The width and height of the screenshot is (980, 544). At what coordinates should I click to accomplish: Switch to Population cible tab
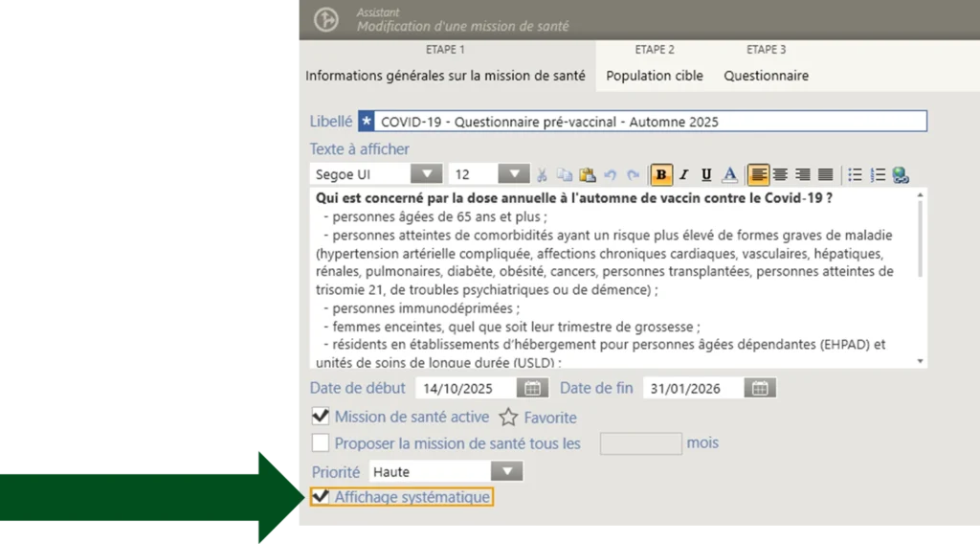(x=655, y=76)
